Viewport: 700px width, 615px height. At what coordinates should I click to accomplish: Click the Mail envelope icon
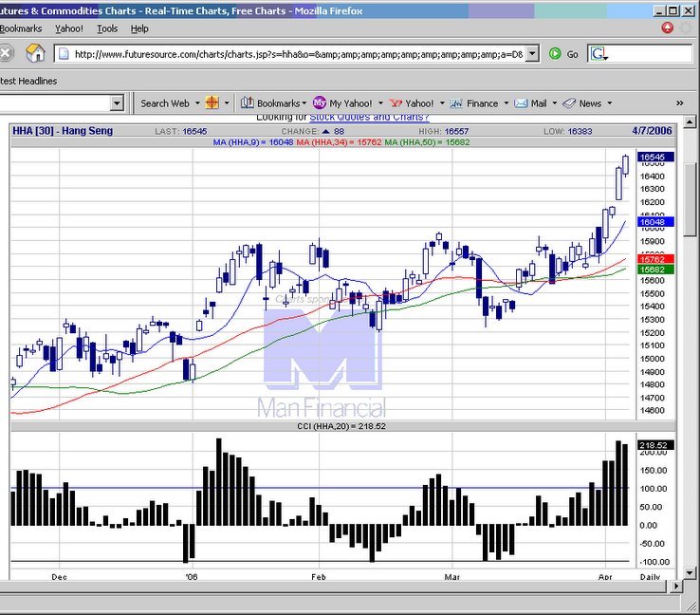[521, 103]
